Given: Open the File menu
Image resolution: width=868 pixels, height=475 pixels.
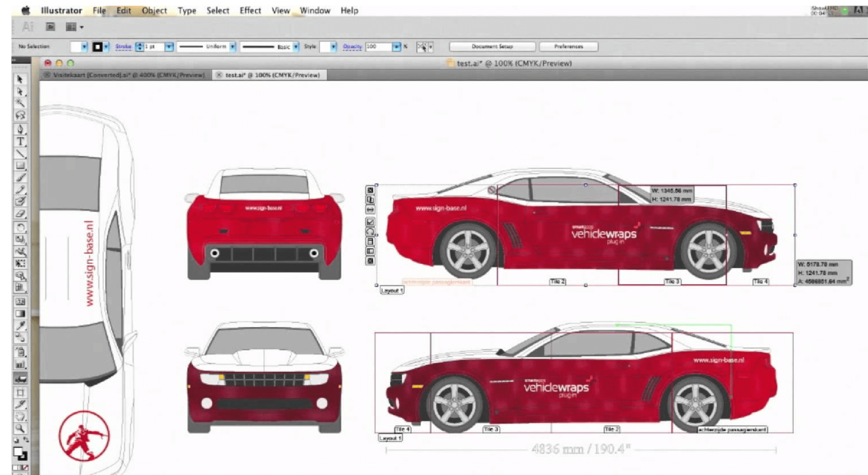Looking at the screenshot, I should (x=99, y=10).
